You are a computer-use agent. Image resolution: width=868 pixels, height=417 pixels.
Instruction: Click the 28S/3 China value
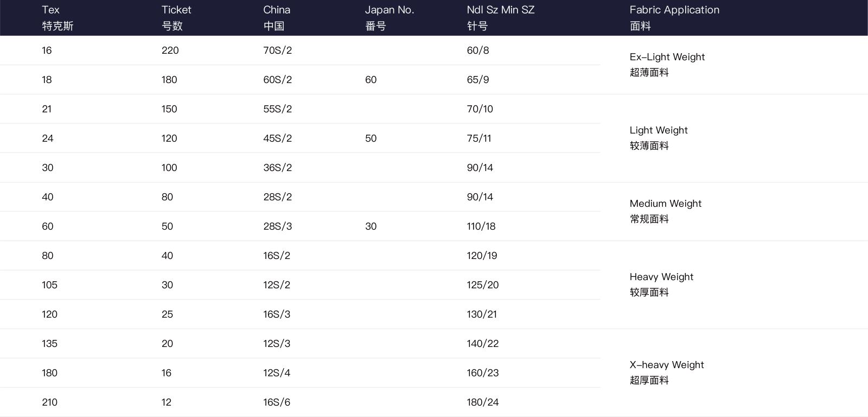click(x=278, y=226)
